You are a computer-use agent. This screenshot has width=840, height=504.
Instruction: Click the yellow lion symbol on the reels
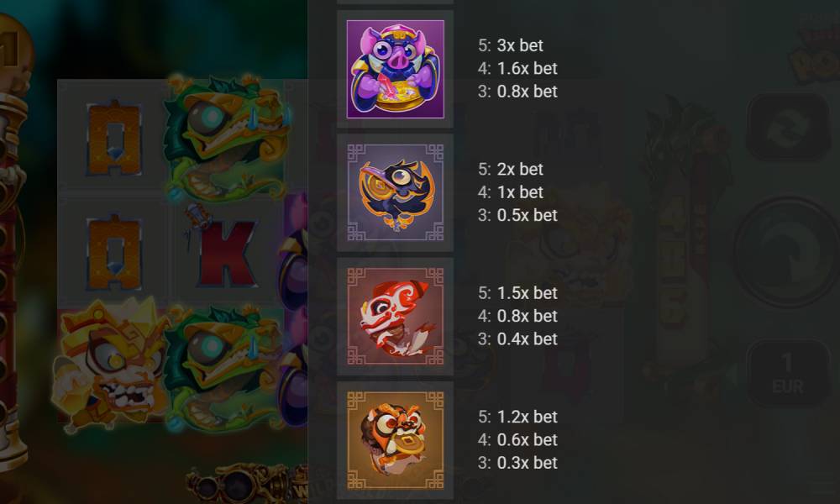pyautogui.click(x=112, y=365)
